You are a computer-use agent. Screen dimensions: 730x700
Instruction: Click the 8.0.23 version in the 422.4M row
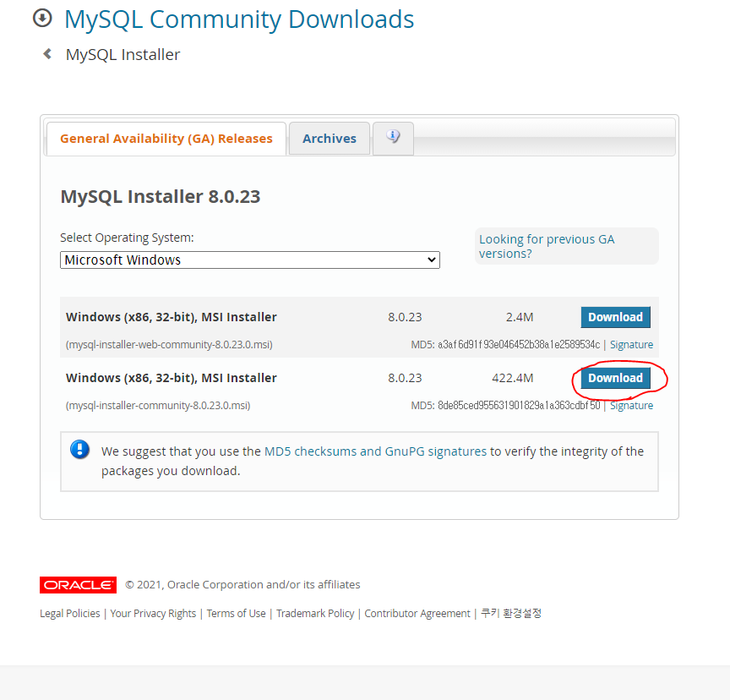[405, 378]
